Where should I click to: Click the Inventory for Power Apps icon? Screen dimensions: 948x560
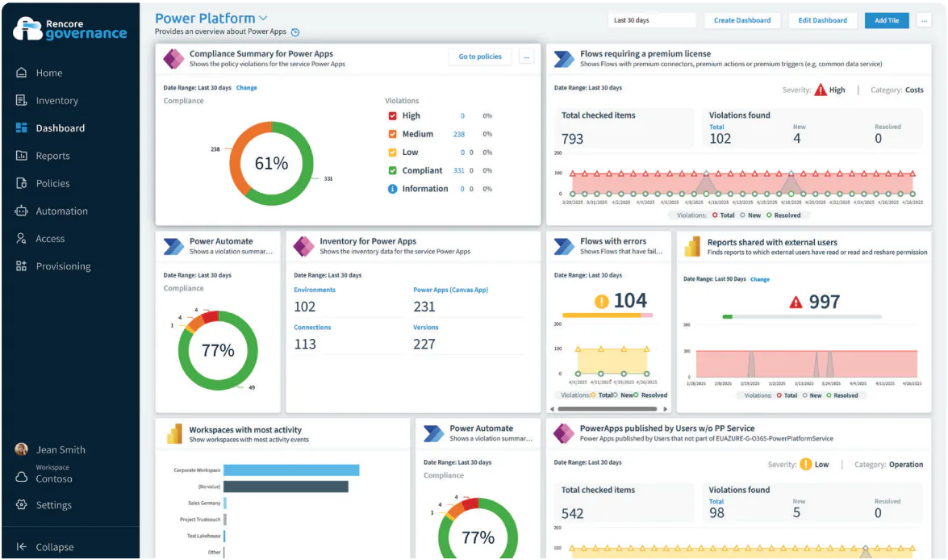(303, 246)
